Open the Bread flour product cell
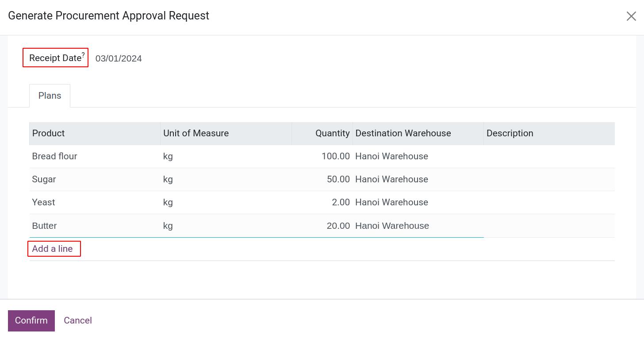 tap(55, 156)
